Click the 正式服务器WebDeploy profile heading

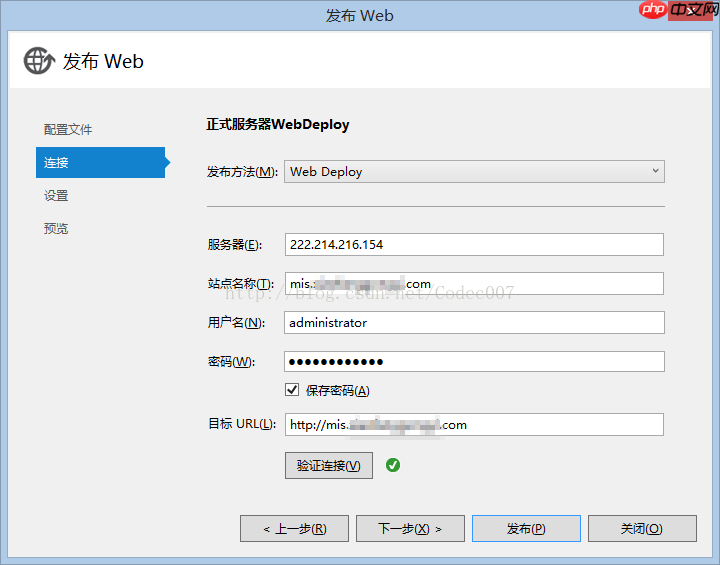[278, 124]
